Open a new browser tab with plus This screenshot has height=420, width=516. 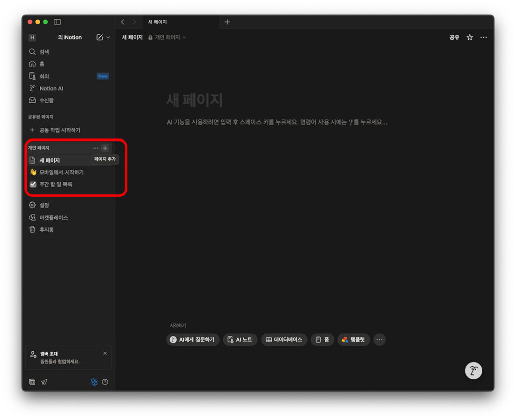coord(227,22)
